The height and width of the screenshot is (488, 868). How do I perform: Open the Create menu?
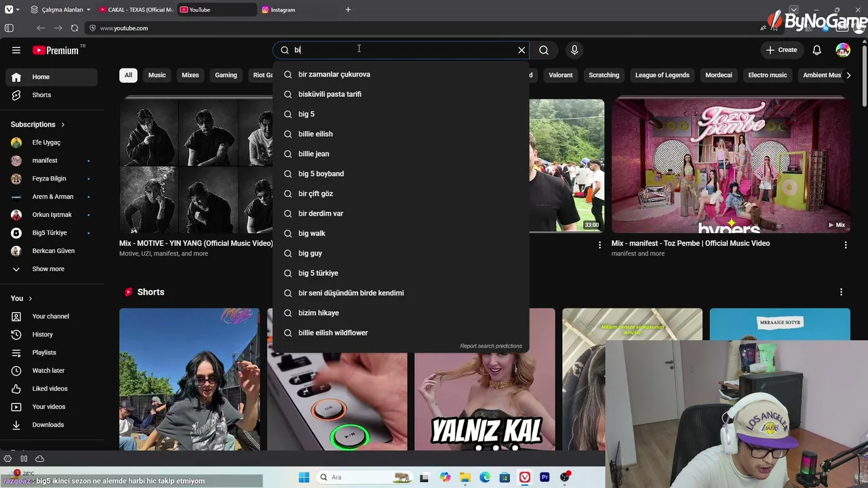[x=781, y=50]
